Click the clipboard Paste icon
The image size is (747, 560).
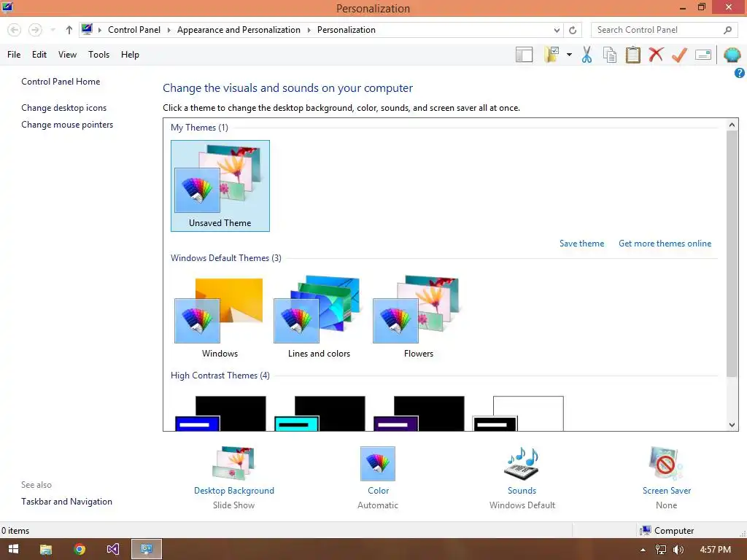632,55
